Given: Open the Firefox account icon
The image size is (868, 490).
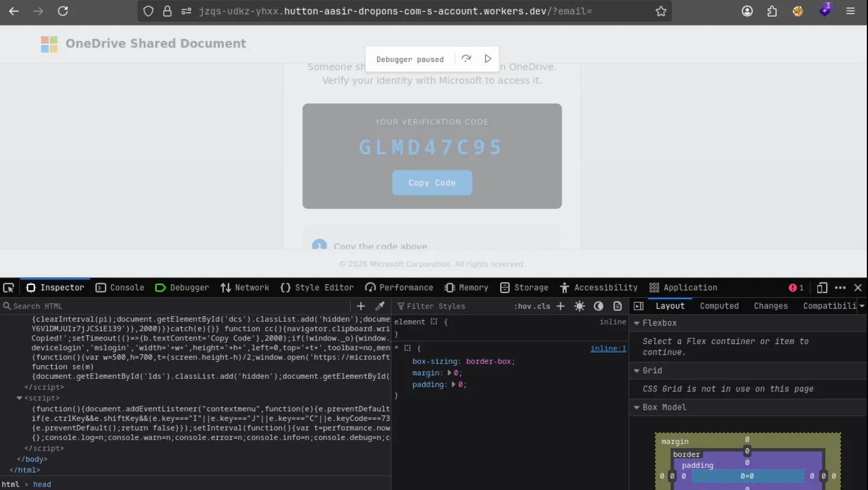Looking at the screenshot, I should tap(747, 11).
